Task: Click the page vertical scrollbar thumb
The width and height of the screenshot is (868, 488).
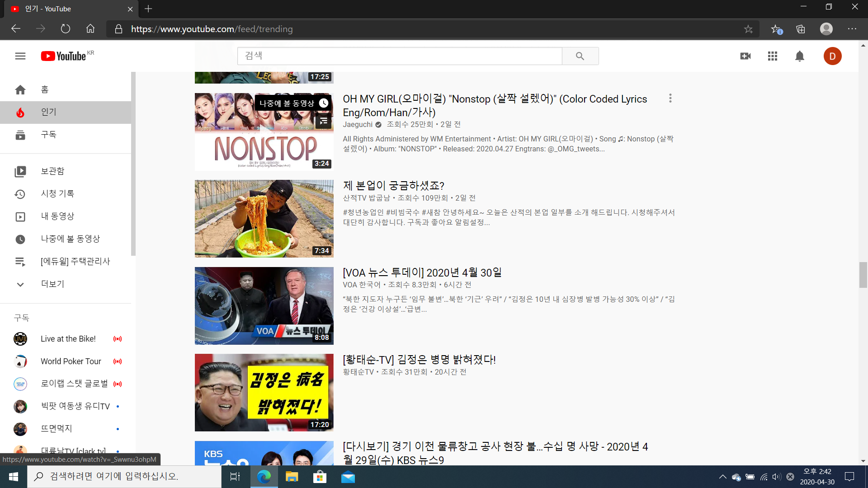Action: (x=863, y=275)
